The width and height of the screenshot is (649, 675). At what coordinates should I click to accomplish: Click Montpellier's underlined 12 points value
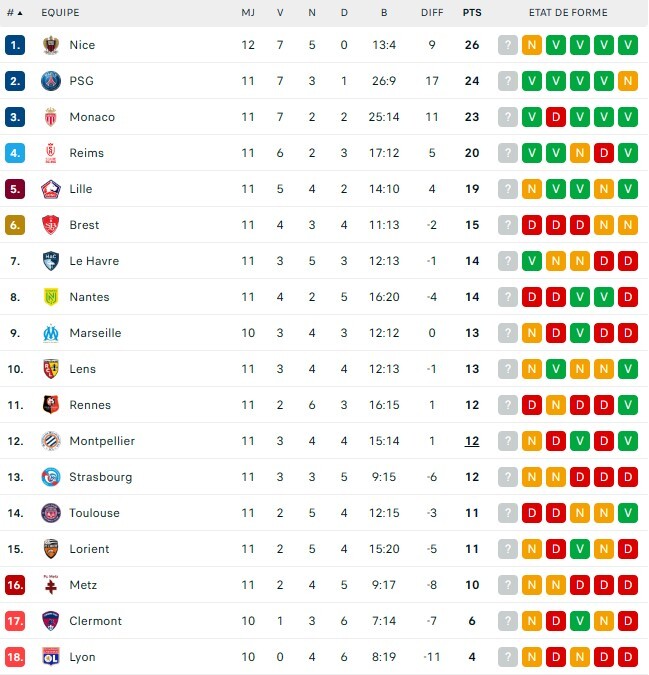[x=472, y=441]
